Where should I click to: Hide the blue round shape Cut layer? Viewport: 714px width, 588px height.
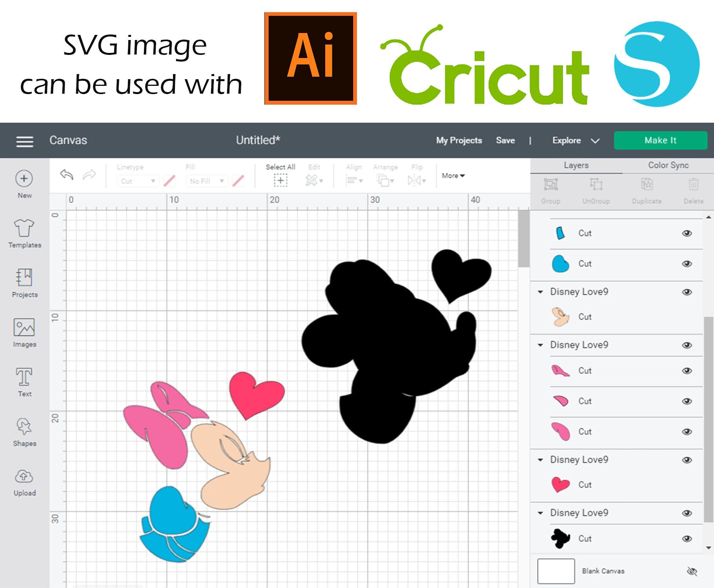point(687,264)
